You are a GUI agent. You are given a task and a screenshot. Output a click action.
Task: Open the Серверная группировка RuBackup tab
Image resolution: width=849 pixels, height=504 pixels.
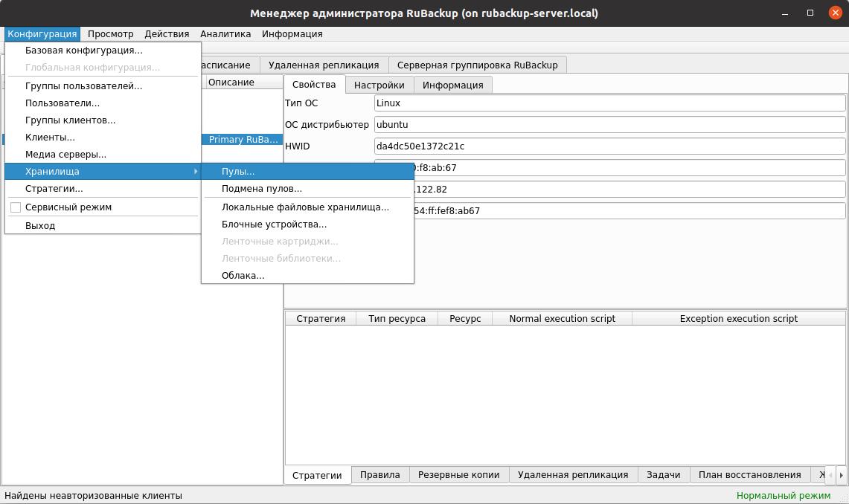(477, 65)
